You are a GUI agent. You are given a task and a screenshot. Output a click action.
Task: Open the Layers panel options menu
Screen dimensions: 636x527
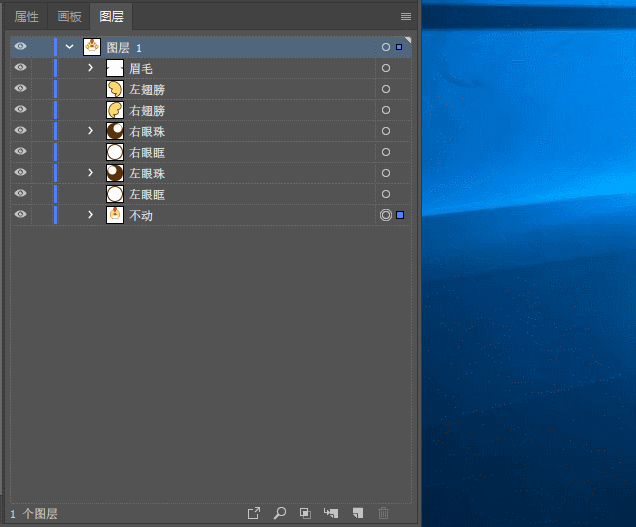click(x=405, y=17)
